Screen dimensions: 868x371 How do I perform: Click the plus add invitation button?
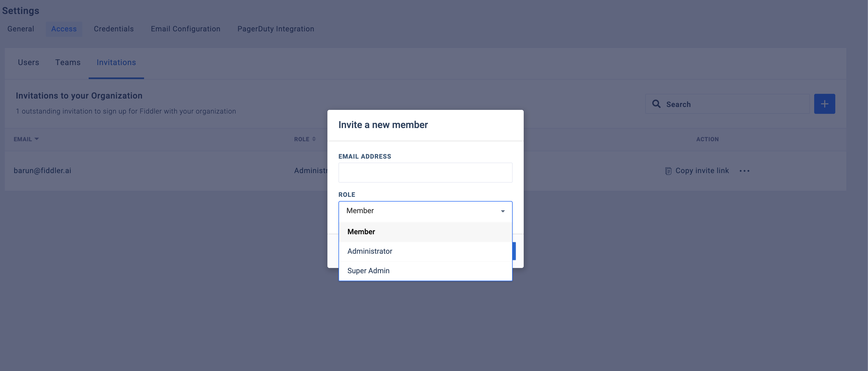tap(824, 104)
